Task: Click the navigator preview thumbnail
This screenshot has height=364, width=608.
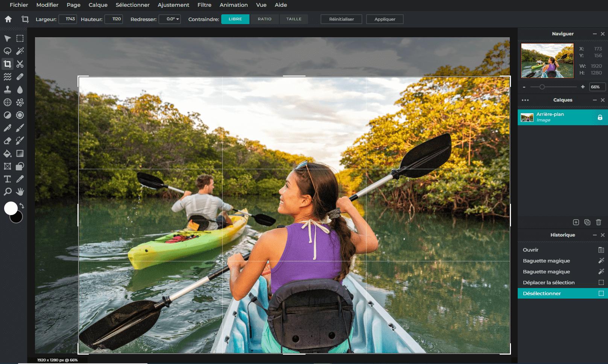Action: (547, 61)
